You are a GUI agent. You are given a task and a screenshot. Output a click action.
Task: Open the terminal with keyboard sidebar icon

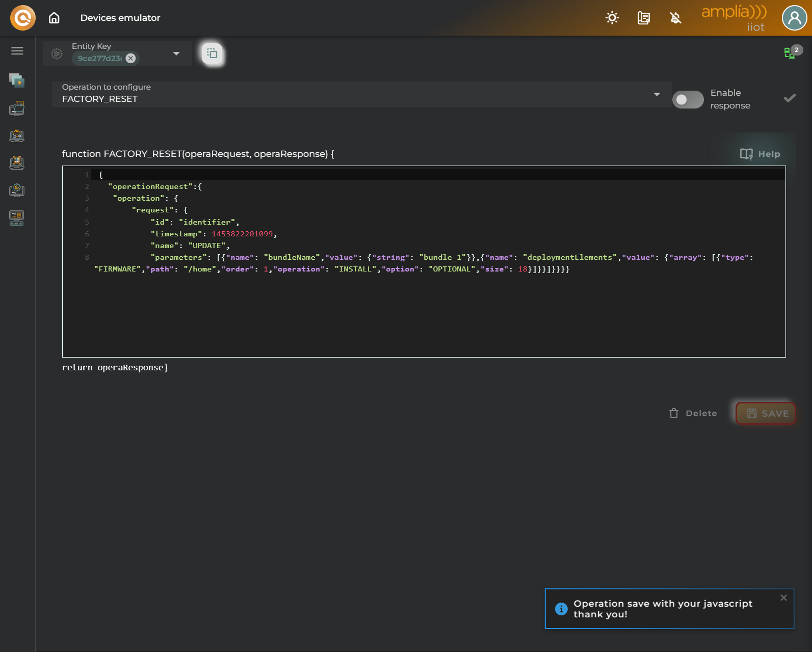(x=17, y=218)
